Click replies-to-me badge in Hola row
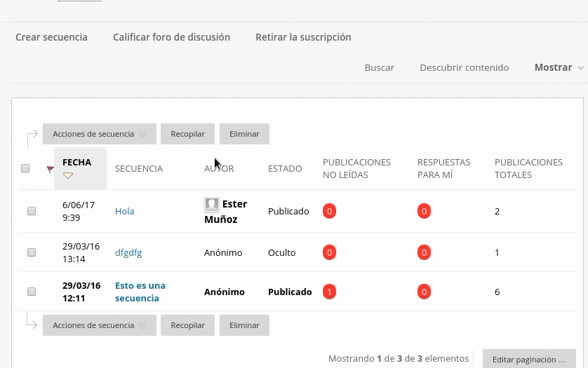Image resolution: width=588 pixels, height=368 pixels. point(424,211)
